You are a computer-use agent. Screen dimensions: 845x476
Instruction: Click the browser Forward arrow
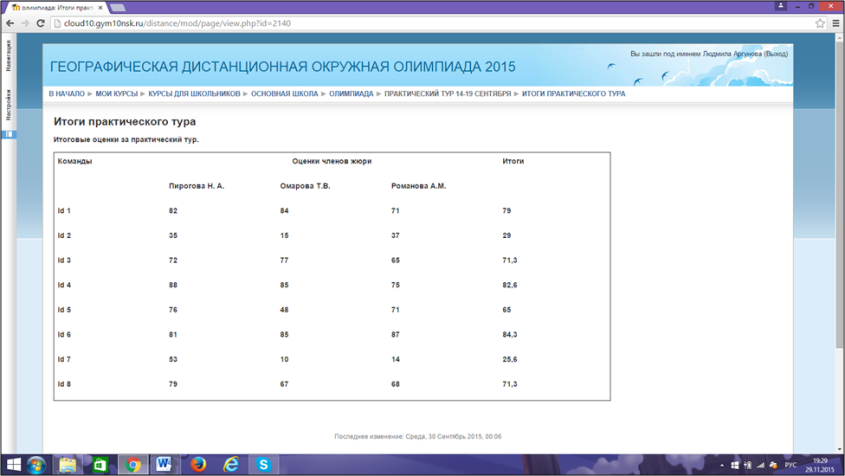tap(26, 23)
